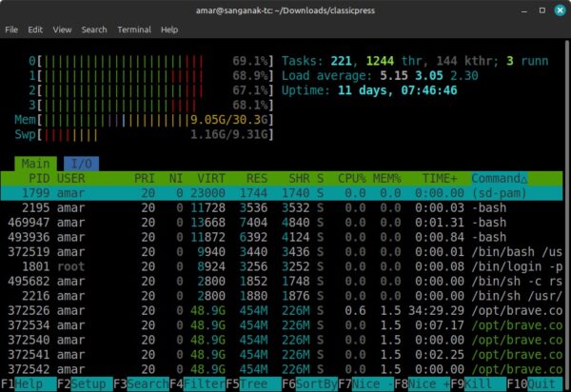Click the F4 Filter function button
571x392 pixels.
pos(197,384)
